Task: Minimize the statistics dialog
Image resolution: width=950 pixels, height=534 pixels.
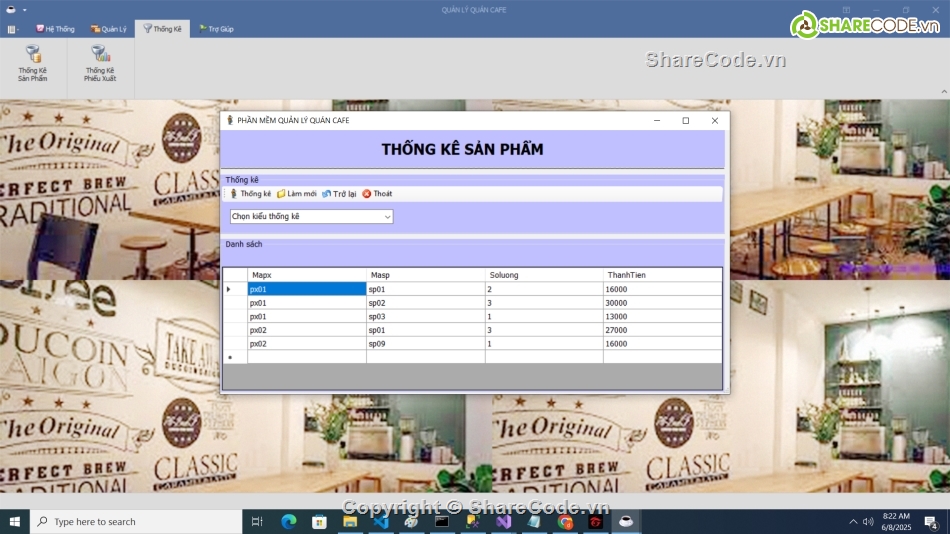Action: (657, 121)
